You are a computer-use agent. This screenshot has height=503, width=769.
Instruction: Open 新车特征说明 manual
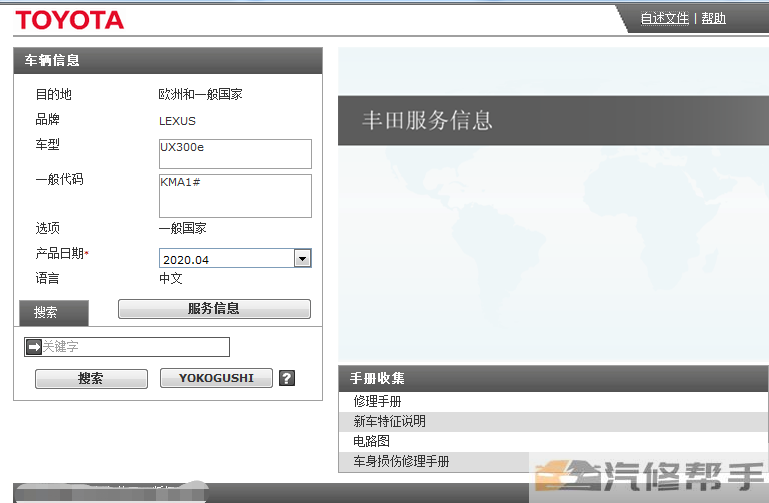click(x=553, y=422)
